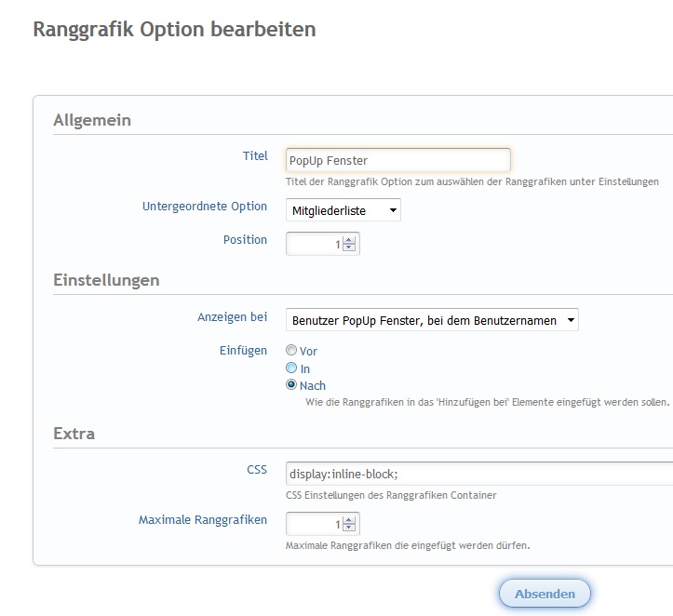The width and height of the screenshot is (673, 616).
Task: Select the 'Vor' radio option
Action: (291, 351)
